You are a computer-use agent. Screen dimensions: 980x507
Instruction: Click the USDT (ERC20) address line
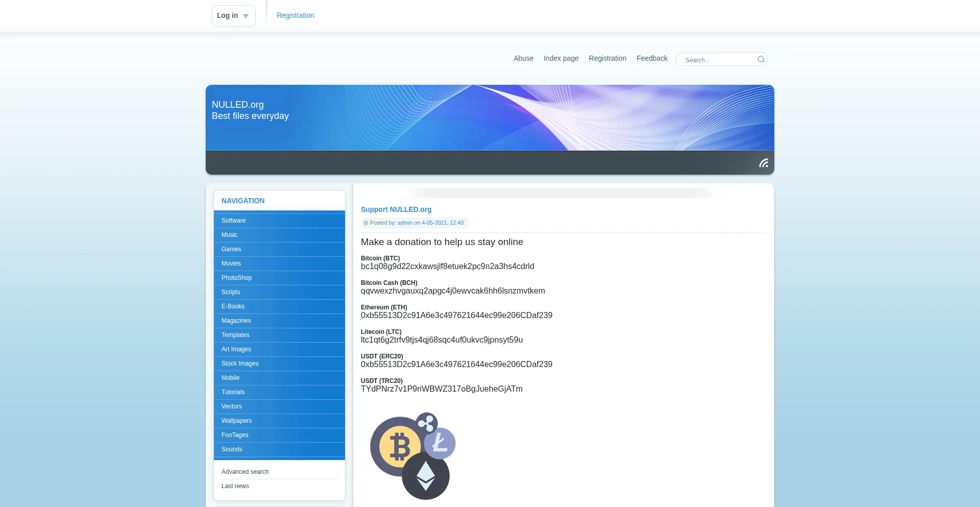[x=456, y=365]
